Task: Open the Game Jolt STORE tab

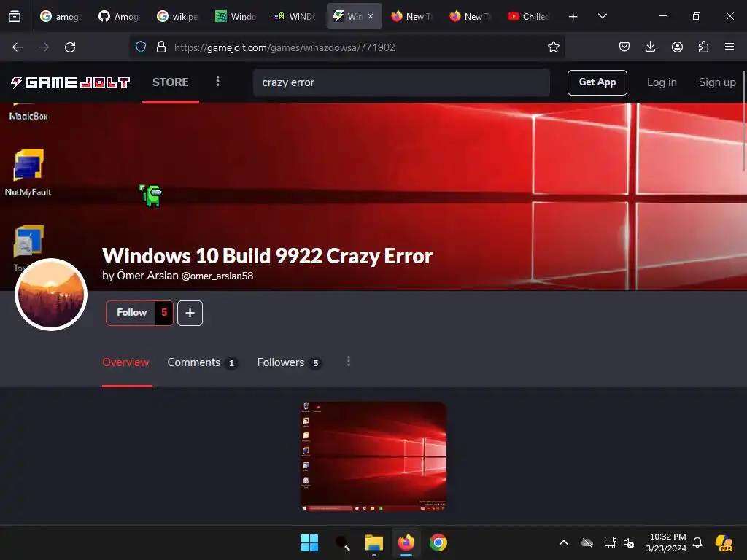Action: coord(171,82)
